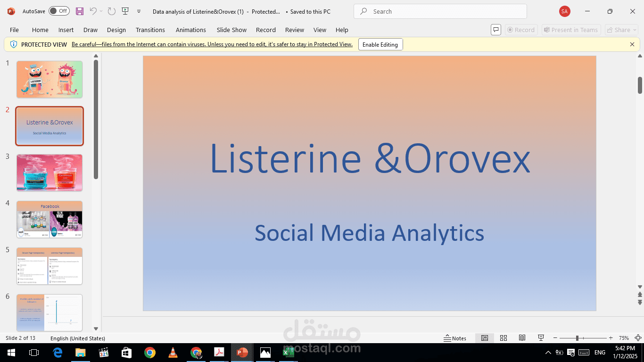The image size is (644, 362).
Task: Click the zoom in plus button
Action: tap(611, 338)
